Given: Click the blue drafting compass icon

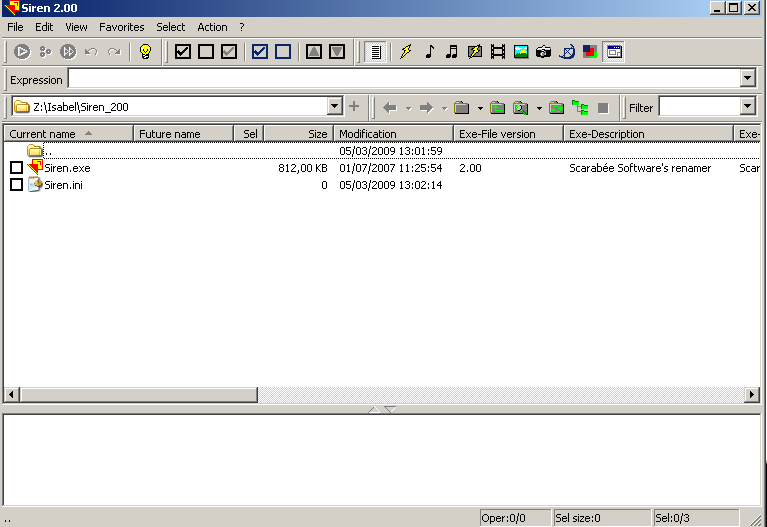Looking at the screenshot, I should tap(567, 51).
